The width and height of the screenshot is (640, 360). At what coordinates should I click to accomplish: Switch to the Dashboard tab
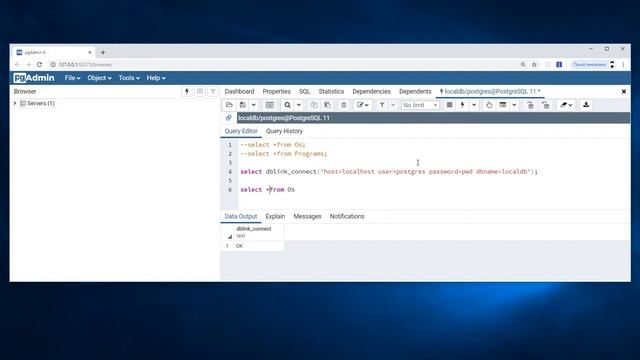point(239,91)
